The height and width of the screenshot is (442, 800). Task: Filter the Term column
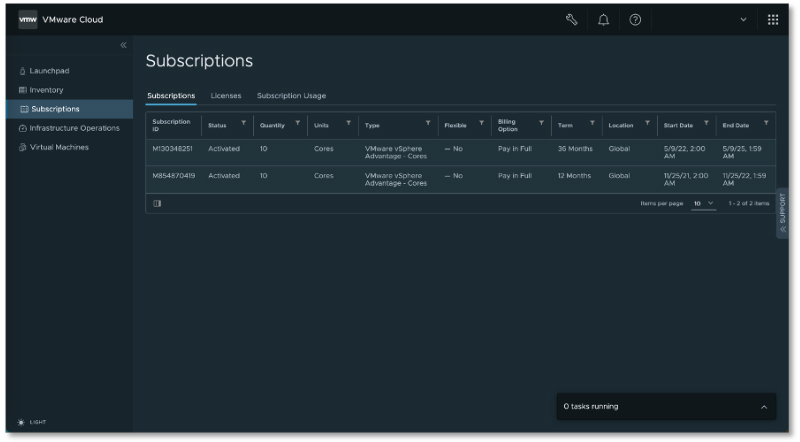click(592, 123)
